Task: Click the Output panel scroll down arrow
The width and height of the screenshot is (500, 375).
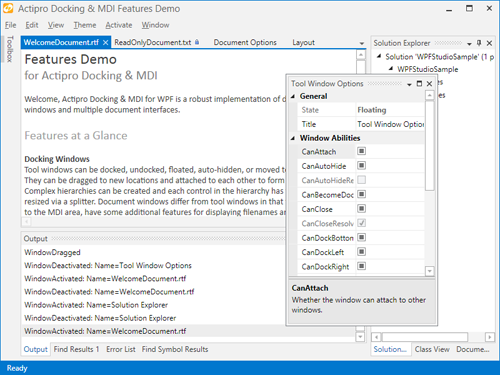Action: (x=360, y=337)
